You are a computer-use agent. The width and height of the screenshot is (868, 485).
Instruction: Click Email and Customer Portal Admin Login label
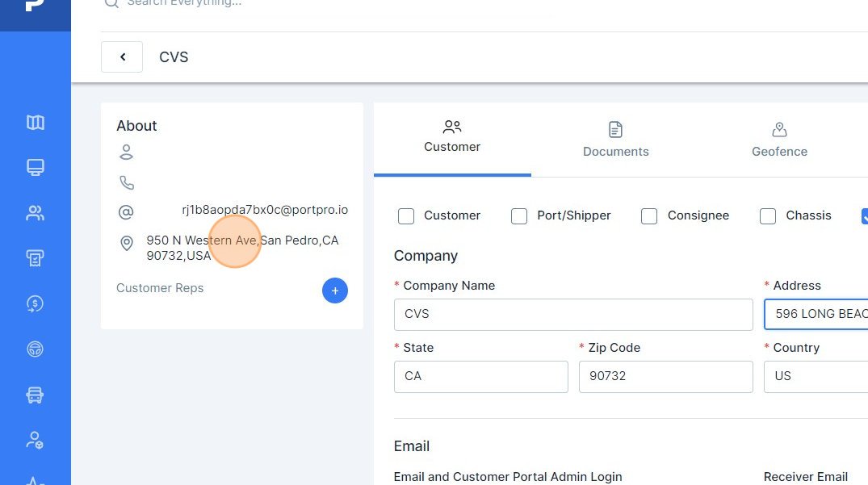pos(508,477)
